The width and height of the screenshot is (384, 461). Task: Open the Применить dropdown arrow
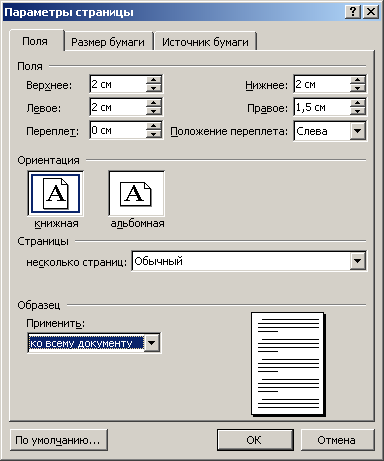(x=152, y=343)
